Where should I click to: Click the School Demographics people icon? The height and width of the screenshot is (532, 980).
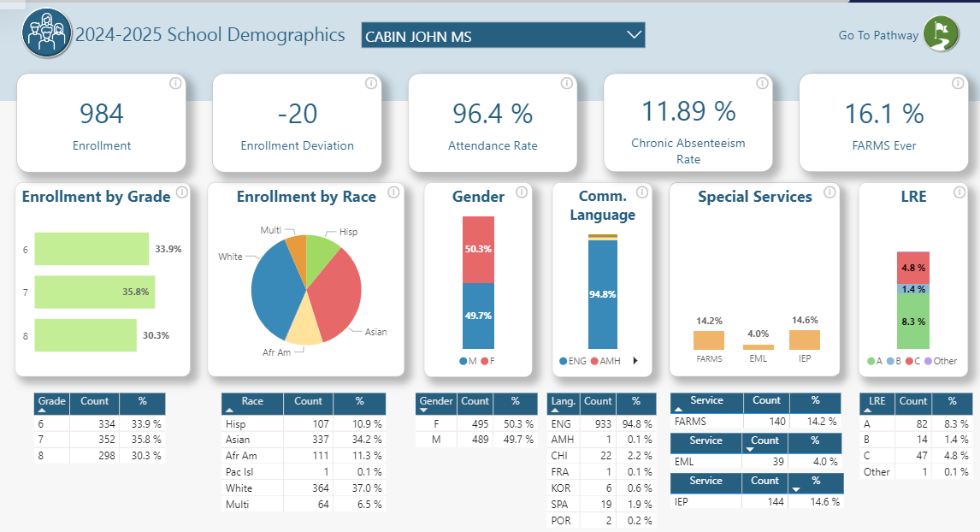[x=46, y=33]
